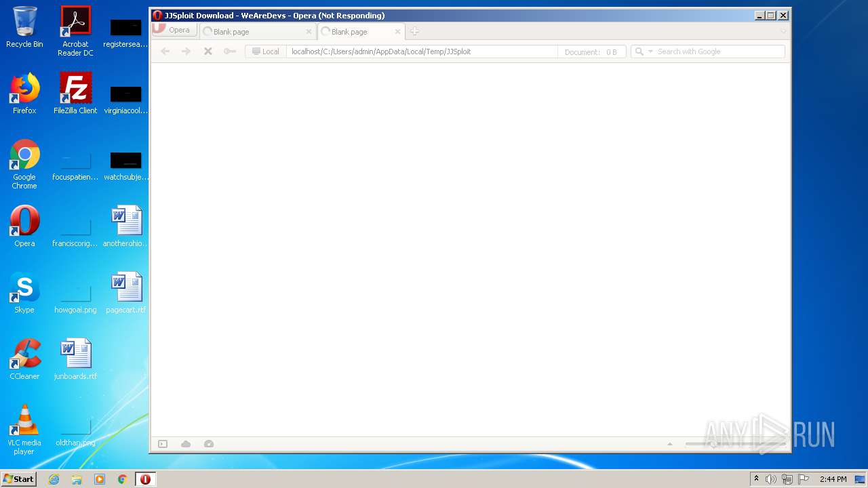Click the 2:44 PM taskbar clock
The image size is (868, 488).
(x=833, y=479)
